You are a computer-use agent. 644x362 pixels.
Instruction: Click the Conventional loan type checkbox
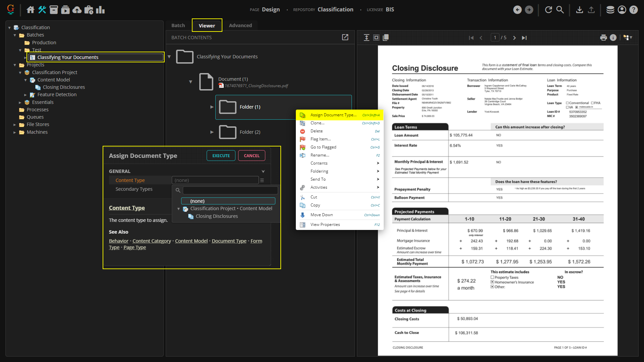point(568,103)
